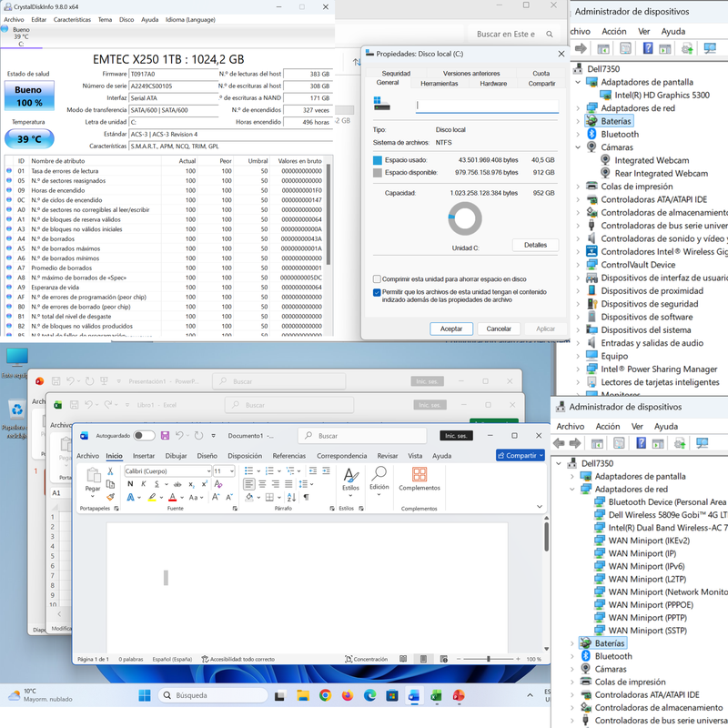Switch to Web Layout view in Word's status bar
This screenshot has width=728, height=728.
click(x=444, y=659)
